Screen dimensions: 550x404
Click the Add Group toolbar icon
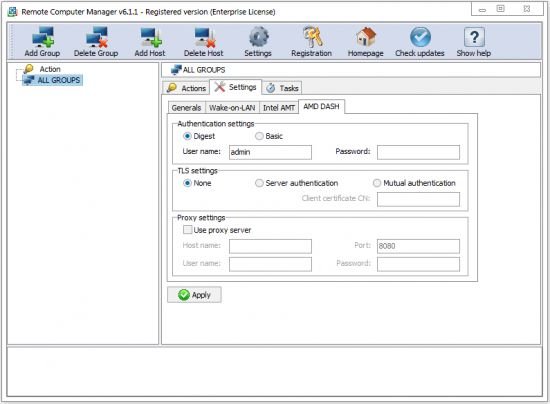42,37
